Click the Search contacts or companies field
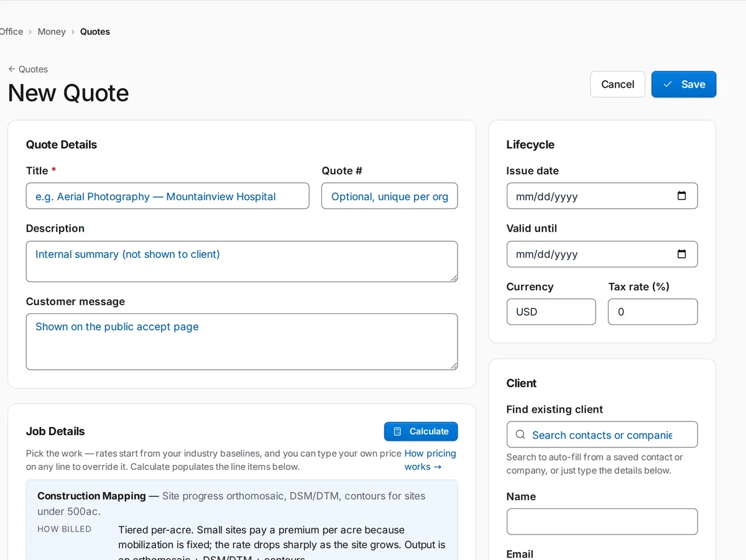 [x=602, y=435]
